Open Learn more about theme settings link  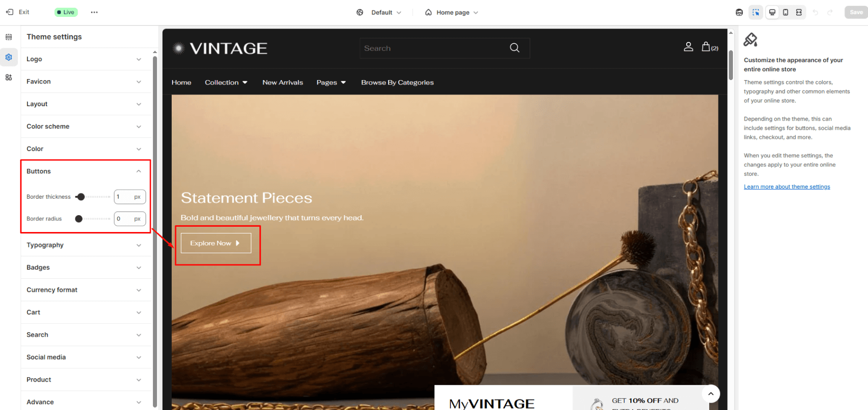[x=787, y=187]
